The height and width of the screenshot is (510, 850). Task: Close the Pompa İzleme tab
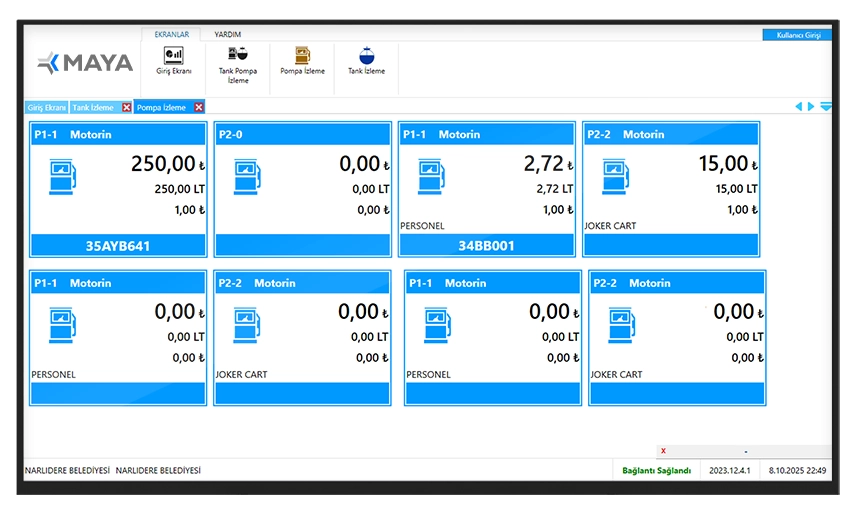(199, 107)
